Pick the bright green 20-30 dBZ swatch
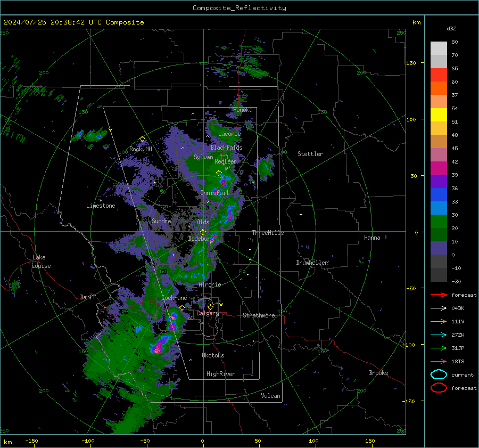The height and width of the screenshot is (448, 479). pyautogui.click(x=439, y=222)
